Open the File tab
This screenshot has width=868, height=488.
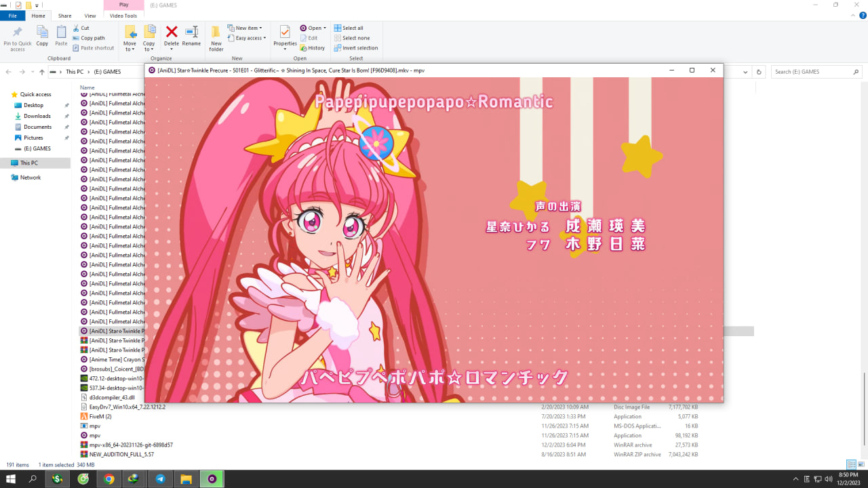coord(13,16)
